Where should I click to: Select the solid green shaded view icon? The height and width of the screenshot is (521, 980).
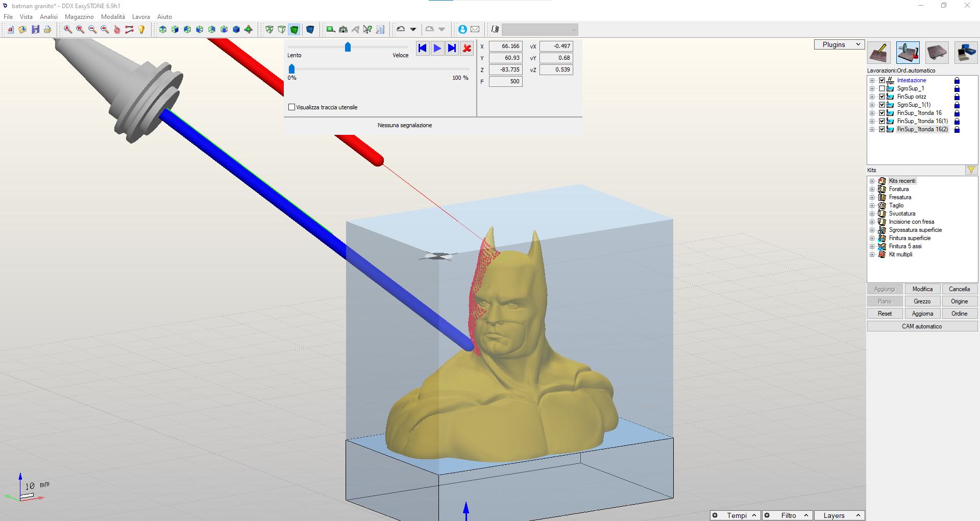point(294,30)
